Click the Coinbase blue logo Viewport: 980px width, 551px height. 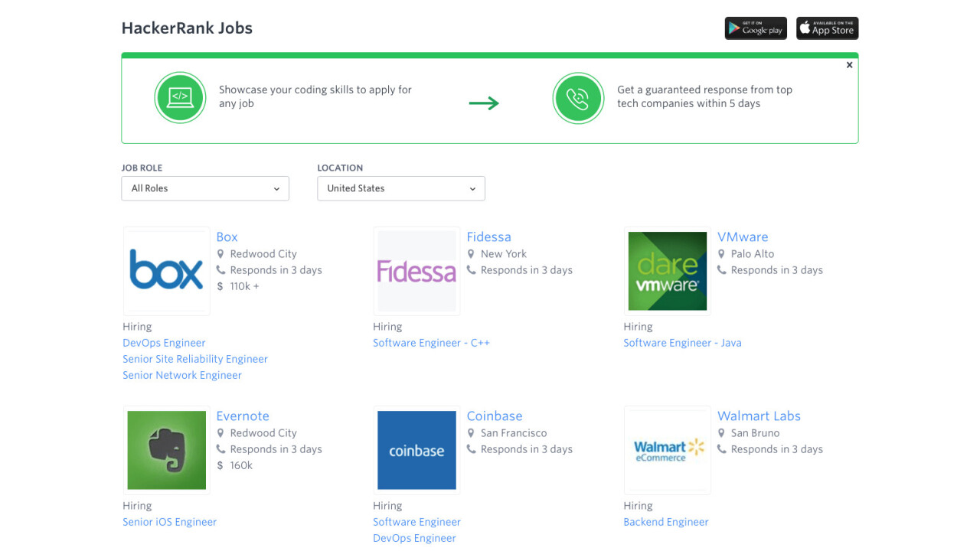[x=416, y=450]
